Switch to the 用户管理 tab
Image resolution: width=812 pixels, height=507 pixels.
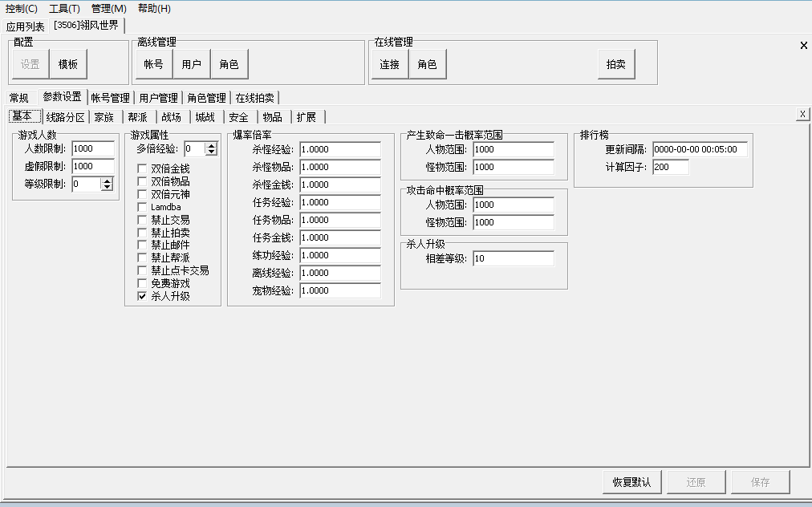click(158, 98)
